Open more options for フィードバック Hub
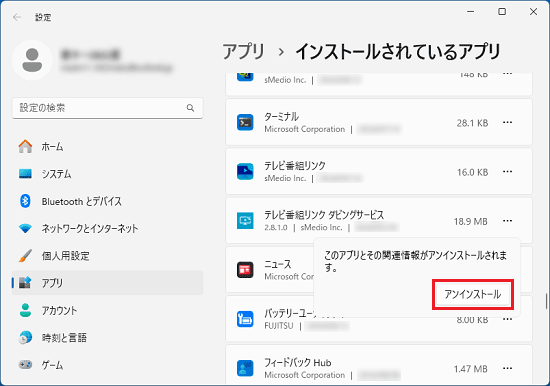Viewport: 550px width, 386px height. 508,368
